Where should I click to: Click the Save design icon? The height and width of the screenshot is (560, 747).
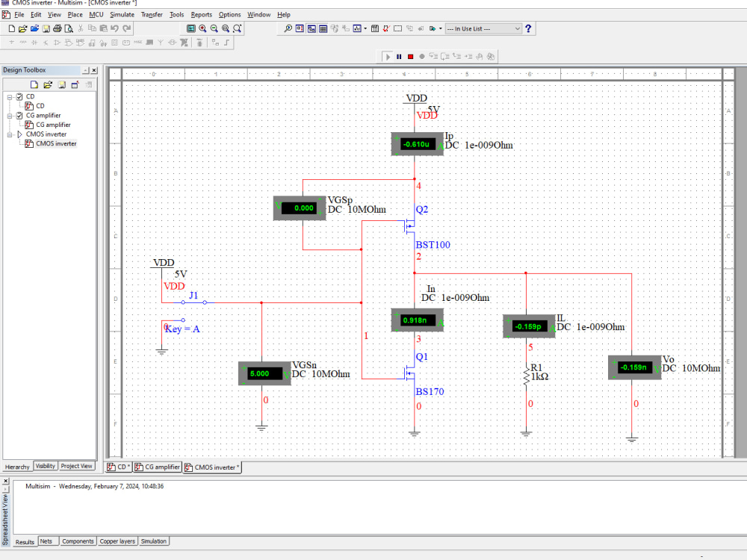point(45,28)
